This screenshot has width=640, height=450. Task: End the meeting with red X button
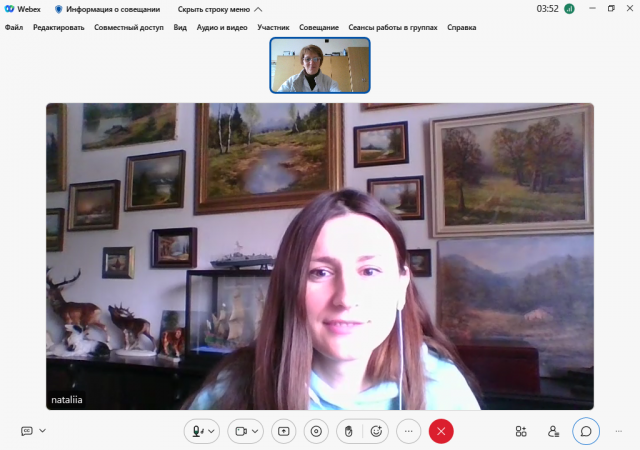[441, 431]
